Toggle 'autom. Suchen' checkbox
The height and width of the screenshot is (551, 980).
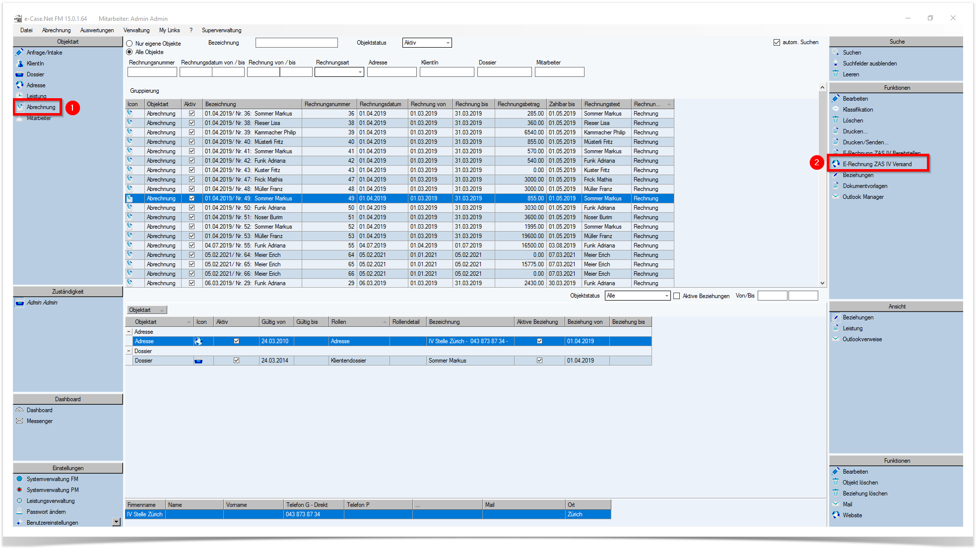pos(777,43)
